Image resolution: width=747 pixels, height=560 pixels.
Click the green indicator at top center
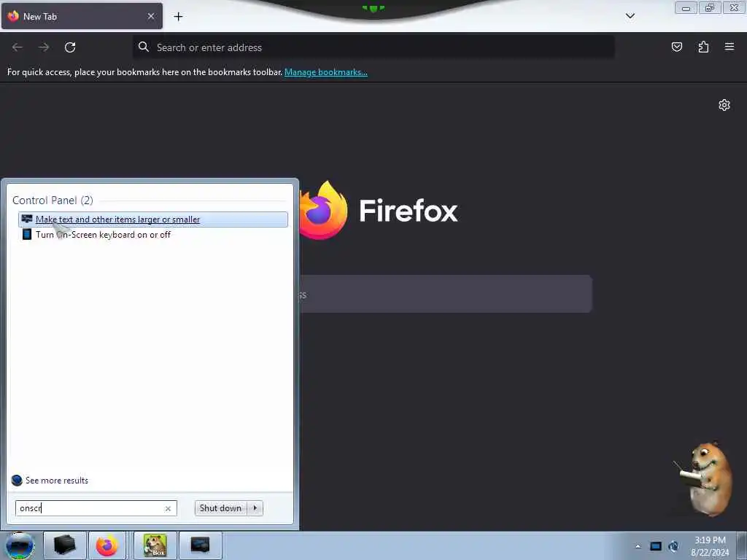373,8
